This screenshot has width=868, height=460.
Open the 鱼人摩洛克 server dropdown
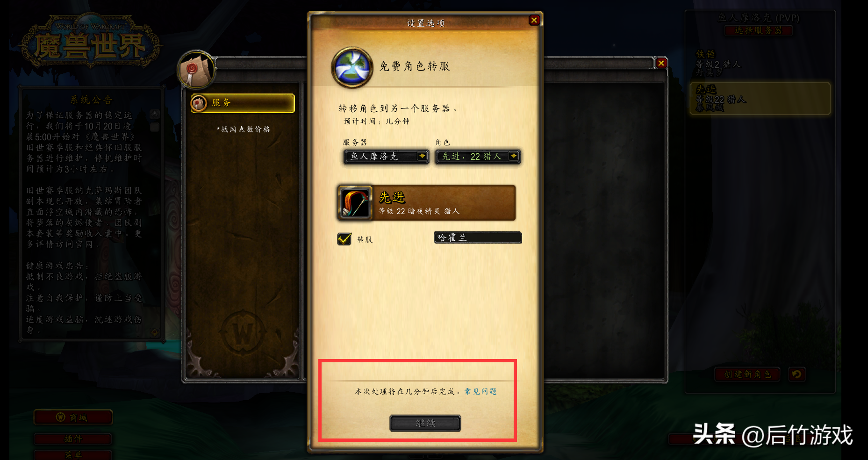pyautogui.click(x=386, y=156)
